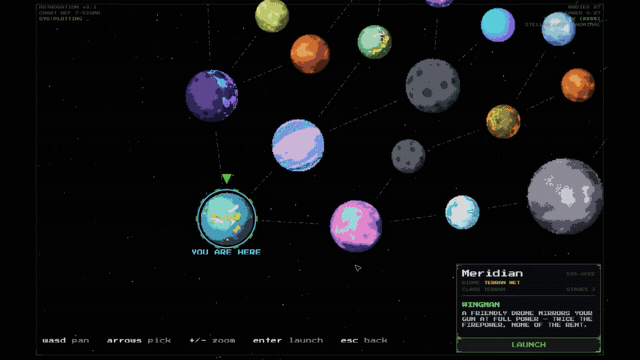Select the green planet with white clouds
This screenshot has width=640, height=360.
click(374, 42)
